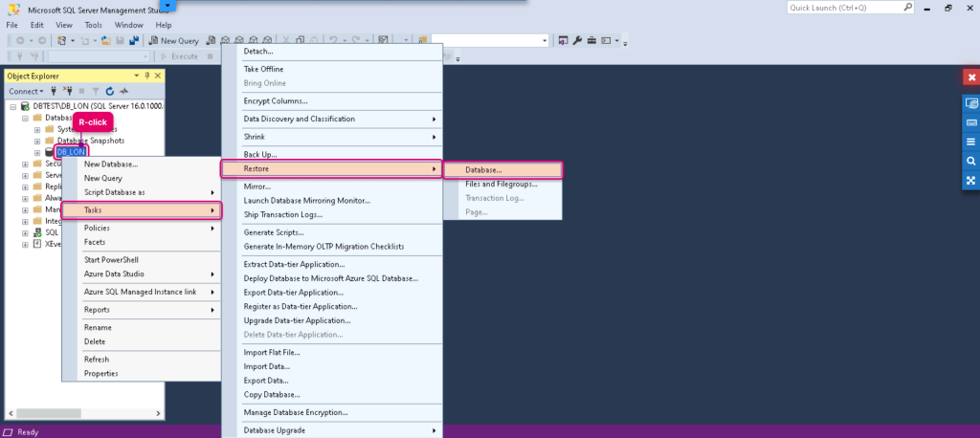The height and width of the screenshot is (438, 980).
Task: Click the Disconnect icon in Object Explorer
Action: 69,91
